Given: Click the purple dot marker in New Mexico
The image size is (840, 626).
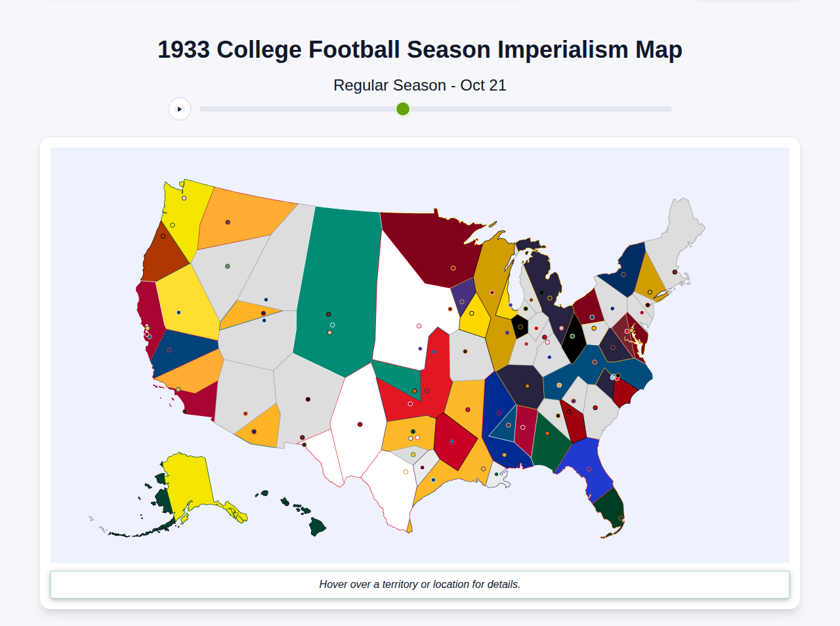Looking at the screenshot, I should coord(420,348).
